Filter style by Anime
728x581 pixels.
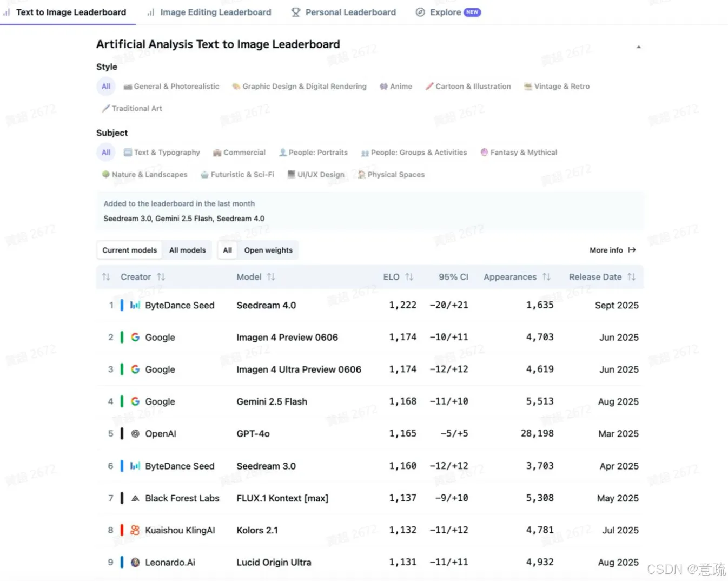pos(396,87)
